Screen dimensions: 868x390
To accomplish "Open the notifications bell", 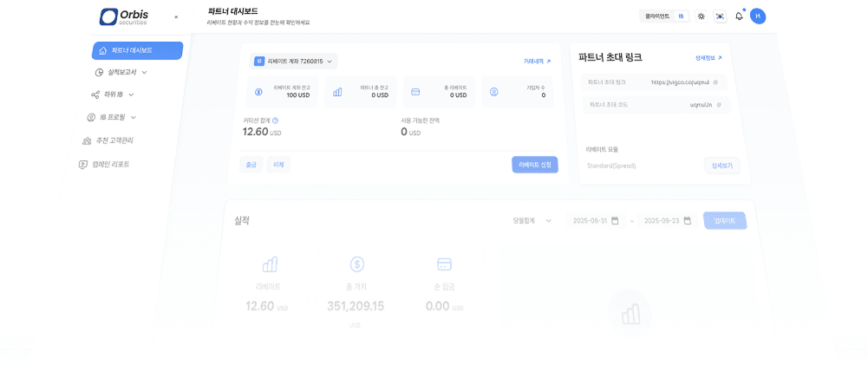I will coord(739,16).
